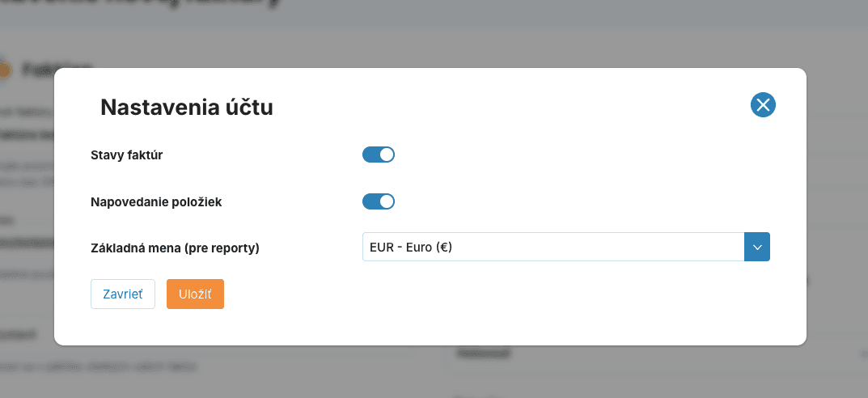The width and height of the screenshot is (868, 398).
Task: Expand the currency dropdown arrow
Action: coord(756,248)
